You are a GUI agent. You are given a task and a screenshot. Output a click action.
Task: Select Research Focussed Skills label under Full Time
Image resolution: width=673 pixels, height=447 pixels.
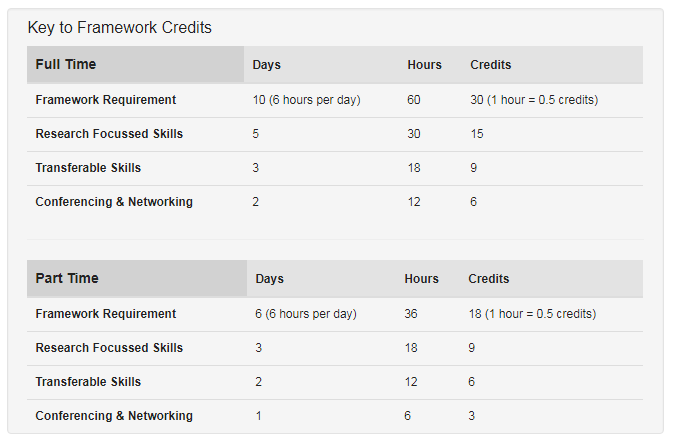click(x=109, y=134)
